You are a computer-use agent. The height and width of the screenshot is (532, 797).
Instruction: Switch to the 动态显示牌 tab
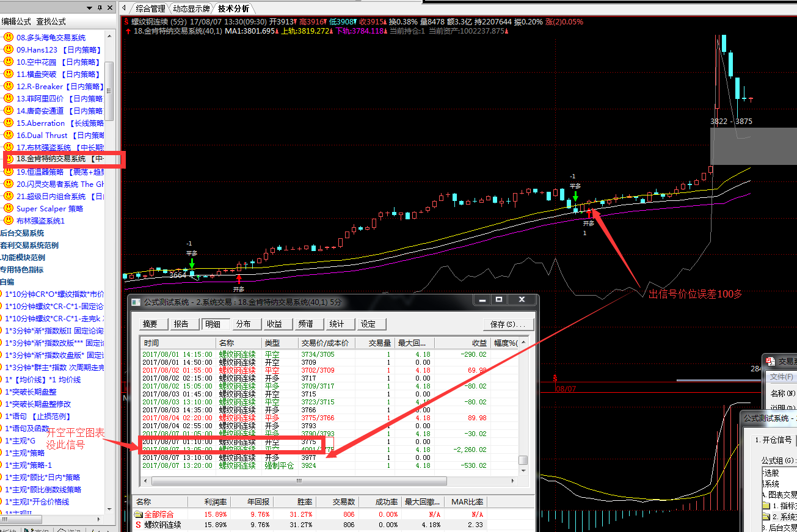click(191, 9)
